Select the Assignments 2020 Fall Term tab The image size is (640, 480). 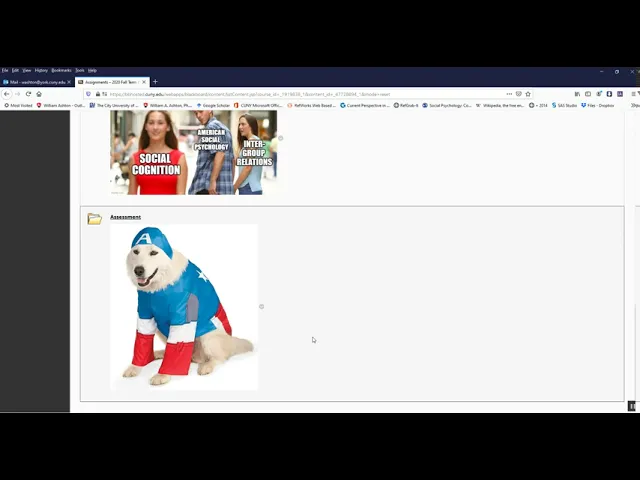point(112,82)
